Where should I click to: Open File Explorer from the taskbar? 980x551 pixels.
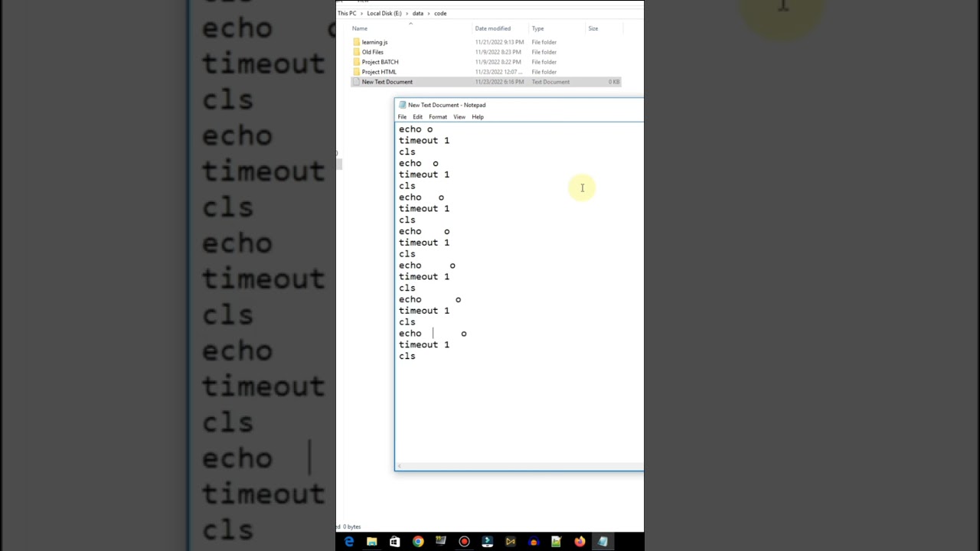[x=372, y=542]
